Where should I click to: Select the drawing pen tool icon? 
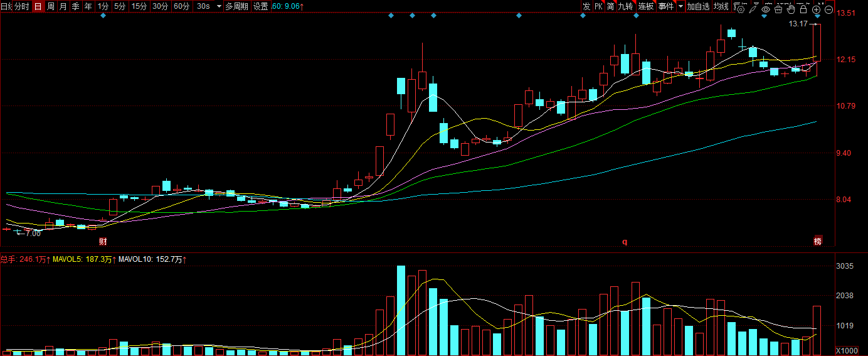tap(753, 9)
